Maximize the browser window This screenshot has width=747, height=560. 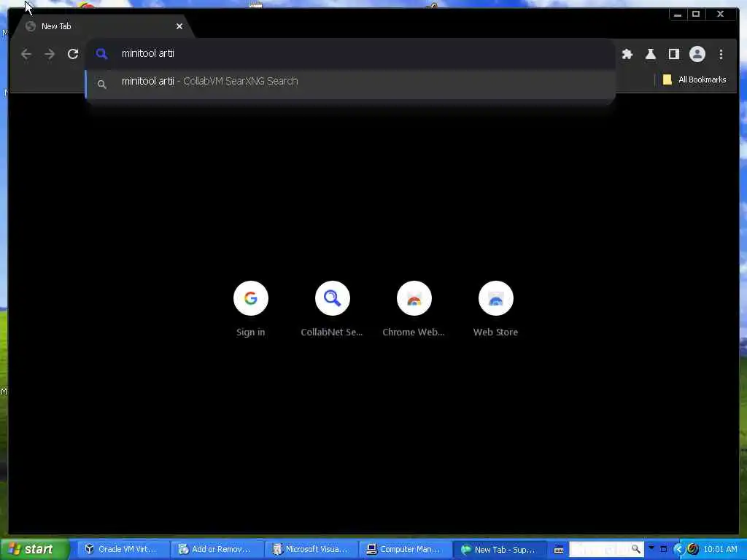695,15
